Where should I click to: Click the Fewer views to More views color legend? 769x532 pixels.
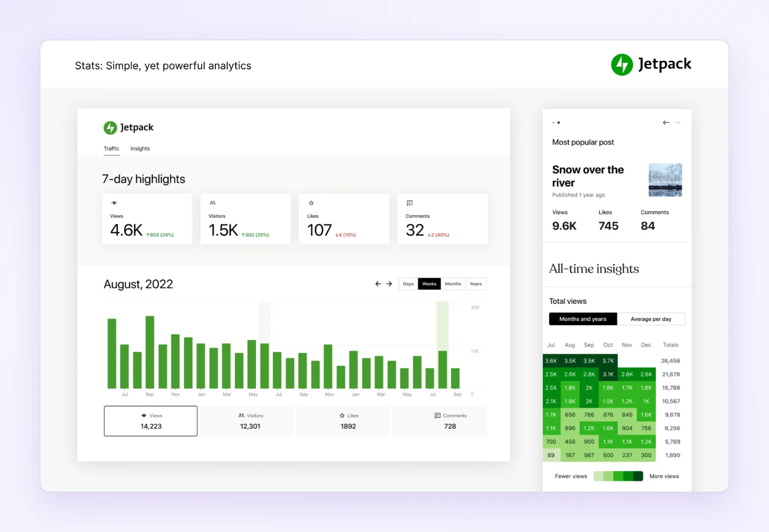coord(618,476)
